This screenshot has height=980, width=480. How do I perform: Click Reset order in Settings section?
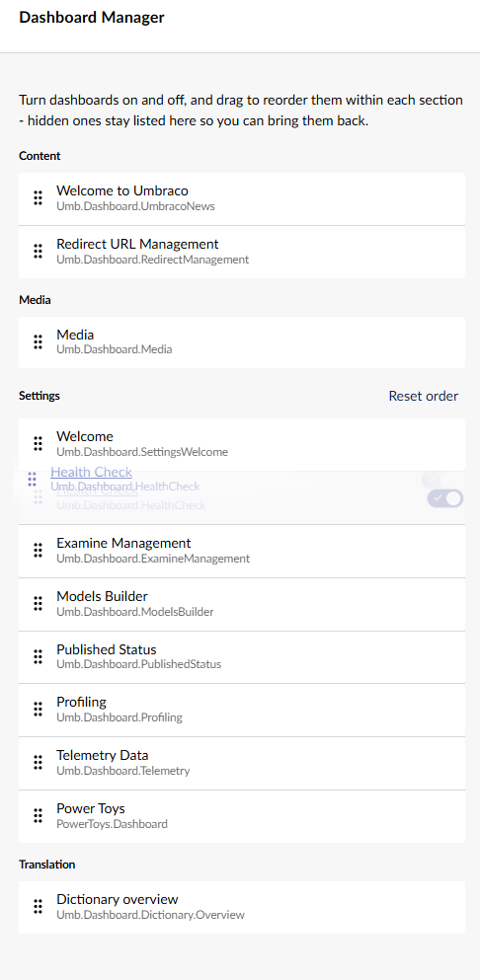(x=423, y=396)
